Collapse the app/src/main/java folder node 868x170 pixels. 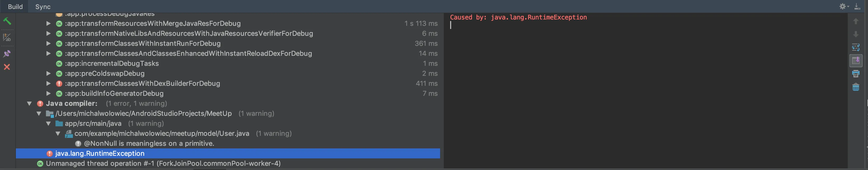(49, 124)
